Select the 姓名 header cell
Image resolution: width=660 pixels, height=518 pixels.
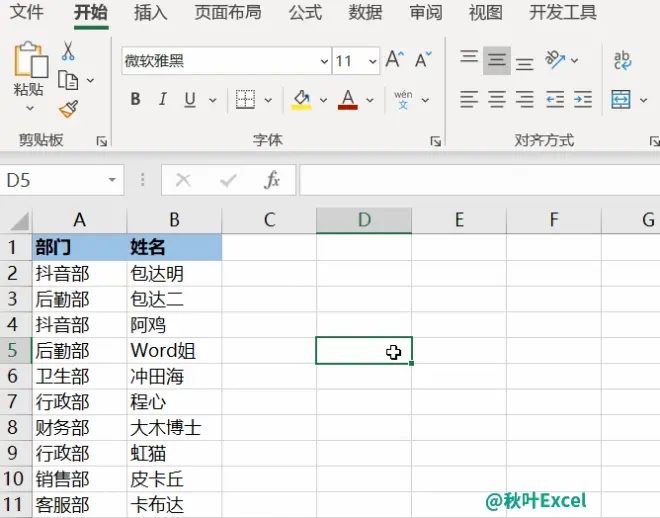point(174,247)
